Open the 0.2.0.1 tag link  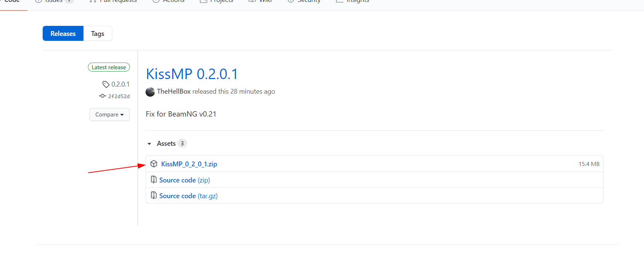(x=120, y=84)
